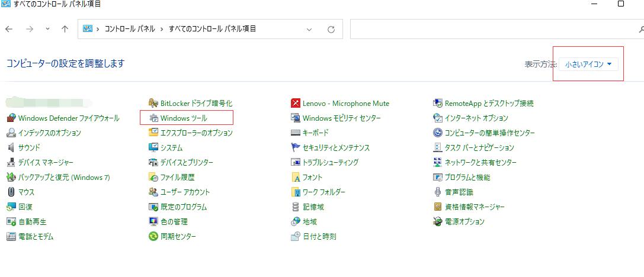This screenshot has height=277, width=644.
Task: Open the フォント icon
Action: pyautogui.click(x=296, y=177)
